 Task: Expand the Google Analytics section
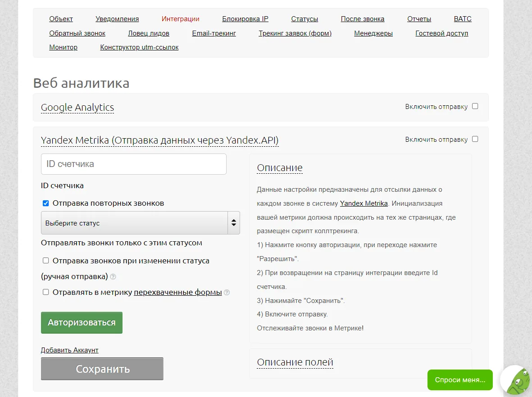(77, 107)
